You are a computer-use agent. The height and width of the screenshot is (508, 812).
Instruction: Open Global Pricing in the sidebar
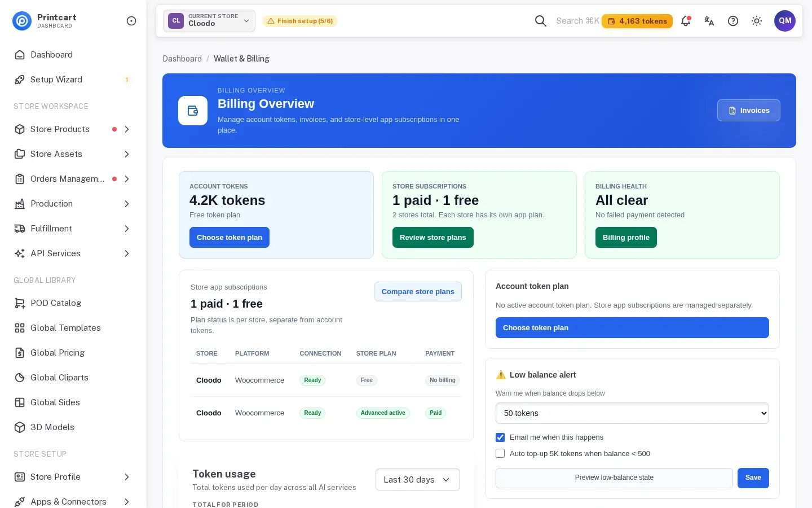point(73,353)
